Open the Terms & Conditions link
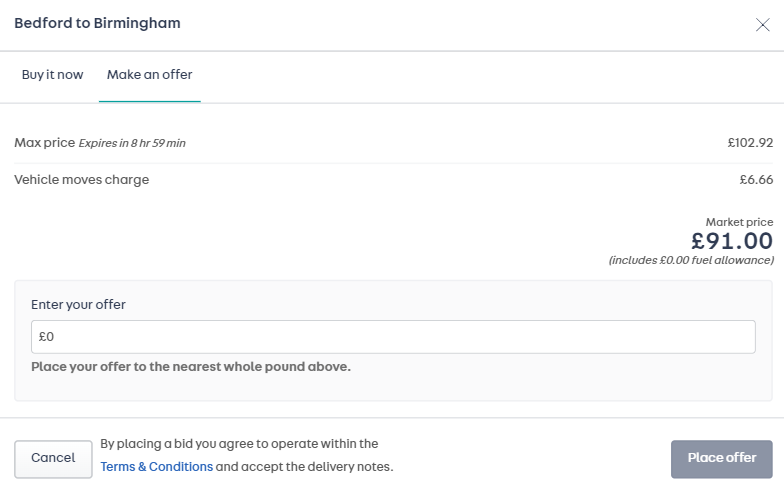784x500 pixels. (156, 467)
